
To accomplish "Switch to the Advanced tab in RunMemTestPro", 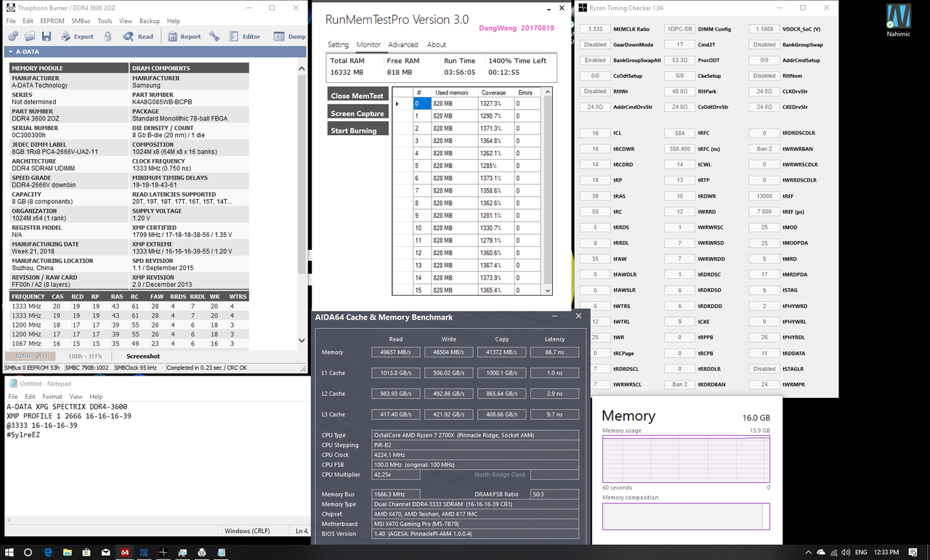I will [x=403, y=44].
